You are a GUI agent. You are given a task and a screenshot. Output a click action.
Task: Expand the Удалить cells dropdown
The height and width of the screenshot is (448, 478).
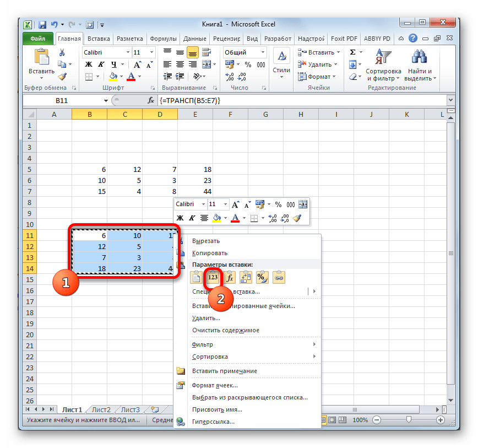tap(335, 64)
